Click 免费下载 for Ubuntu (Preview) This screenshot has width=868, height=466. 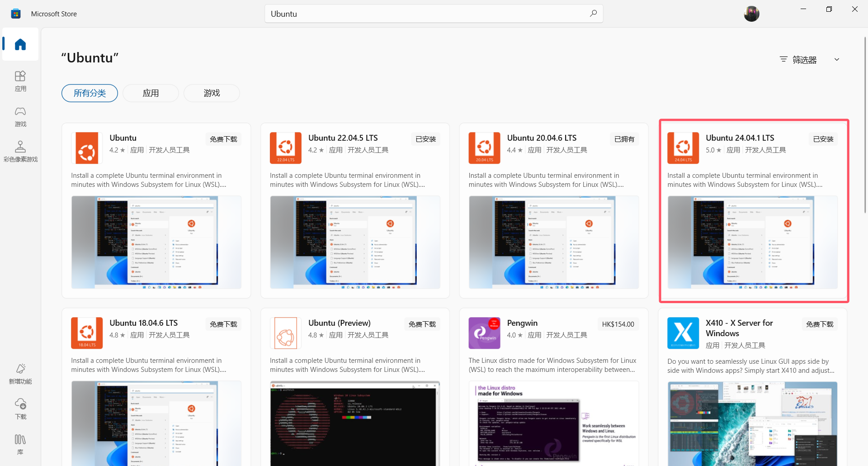tap(422, 324)
